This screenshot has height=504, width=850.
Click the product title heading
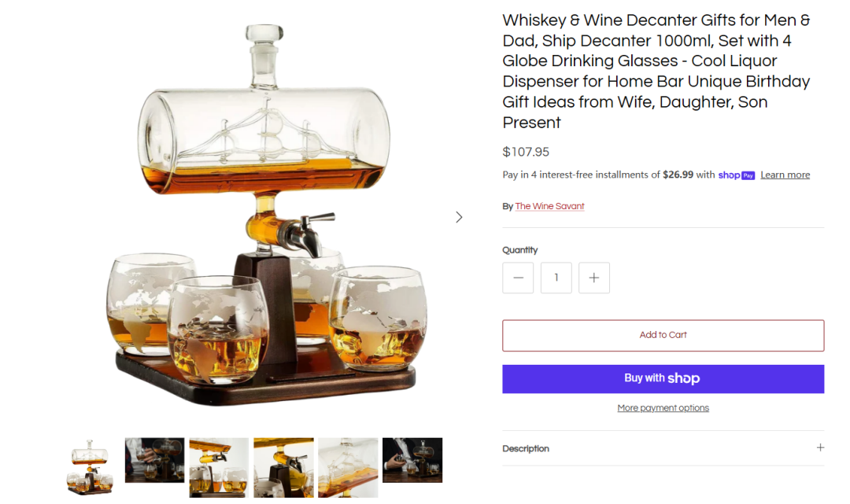click(x=656, y=71)
